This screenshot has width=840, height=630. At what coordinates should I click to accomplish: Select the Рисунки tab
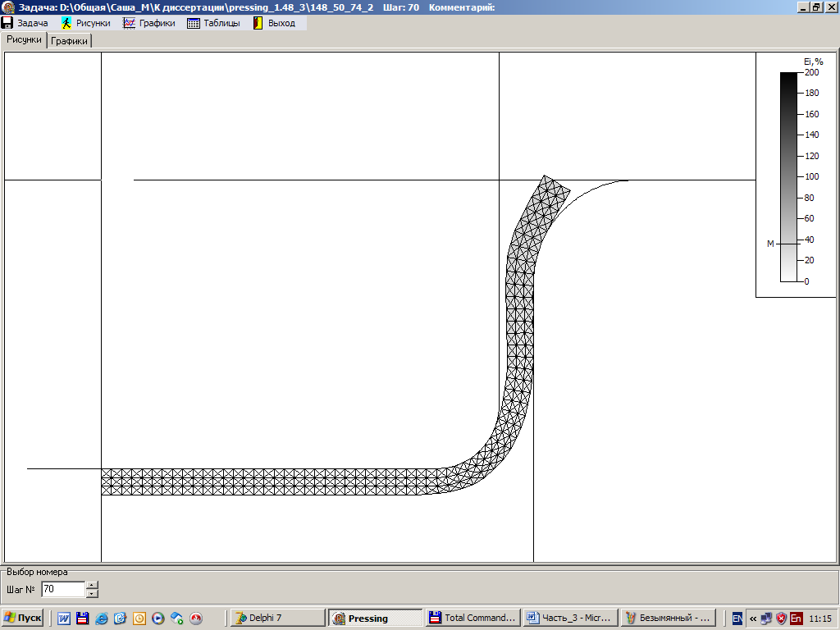24,39
